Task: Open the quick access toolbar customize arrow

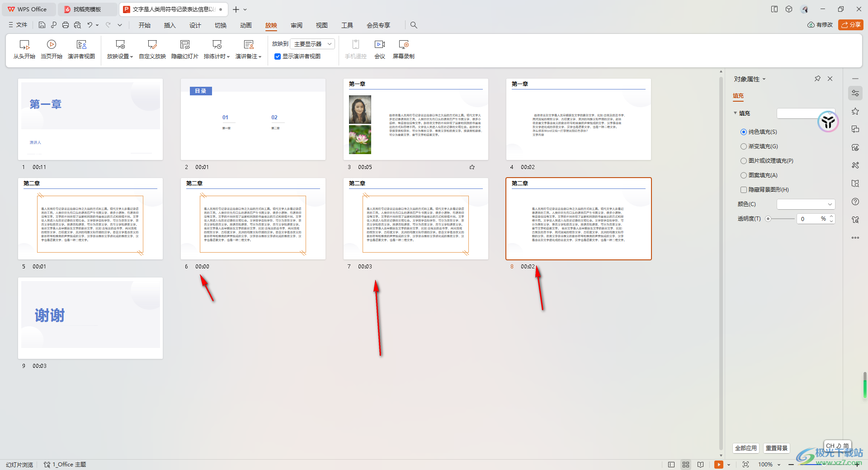Action: point(120,25)
